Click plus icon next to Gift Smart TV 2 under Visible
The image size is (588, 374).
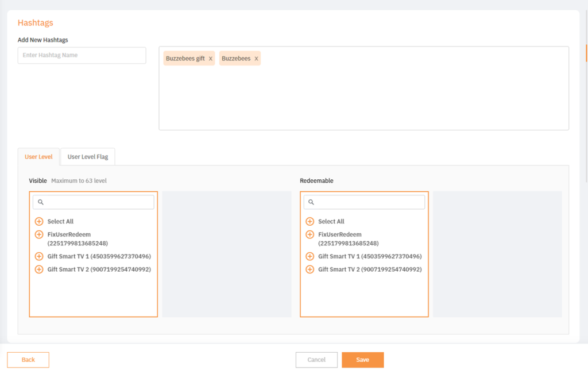tap(39, 269)
